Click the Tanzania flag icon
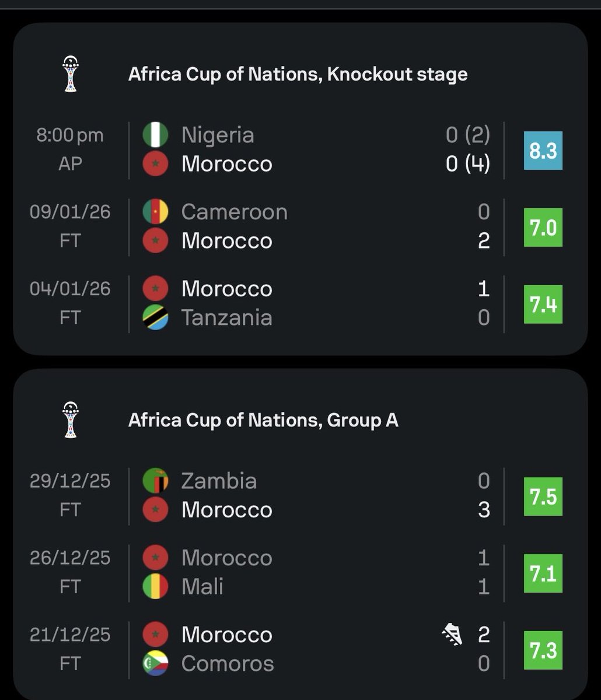This screenshot has width=601, height=700. click(155, 317)
